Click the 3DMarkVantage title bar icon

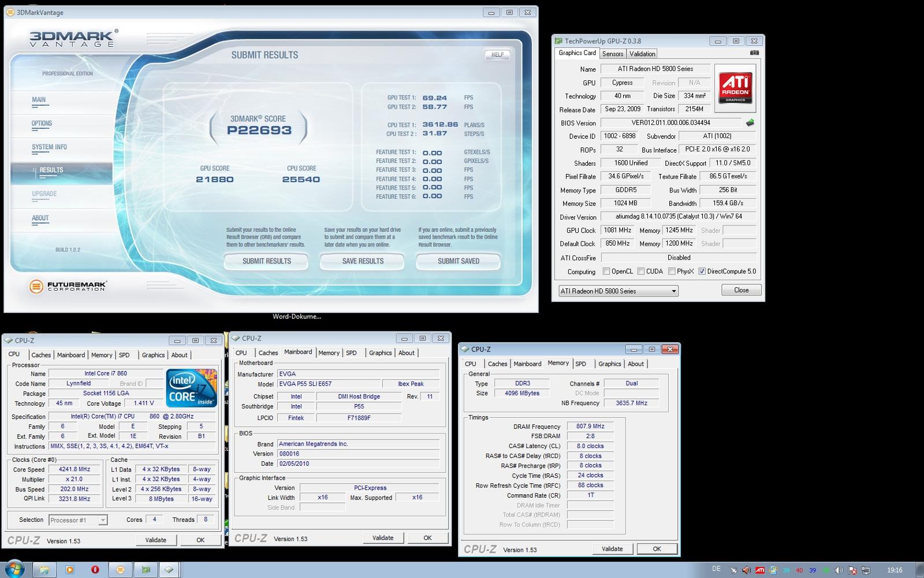pyautogui.click(x=10, y=12)
